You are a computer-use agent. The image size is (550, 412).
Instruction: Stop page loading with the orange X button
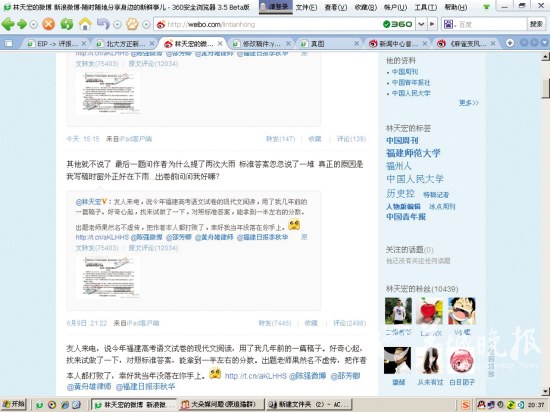(x=48, y=24)
